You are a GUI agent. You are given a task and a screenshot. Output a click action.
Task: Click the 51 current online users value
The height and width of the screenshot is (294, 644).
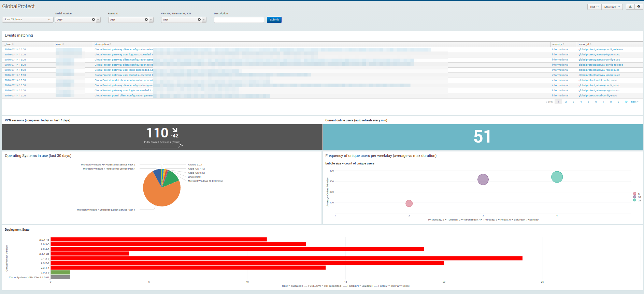point(482,137)
